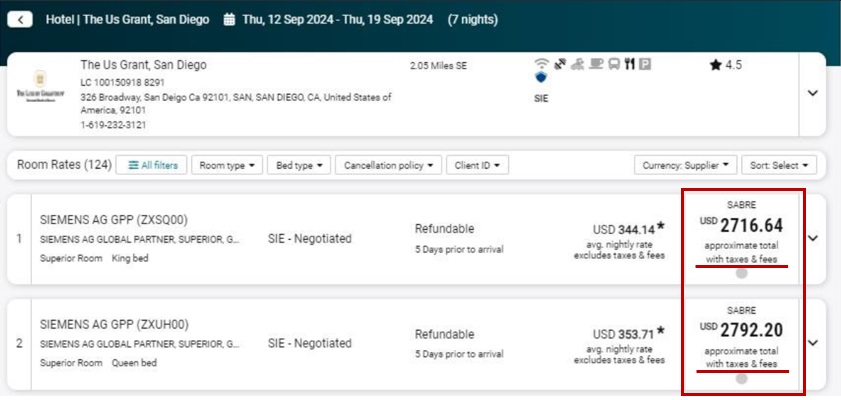Click the SABRE label above 2716.64

point(741,205)
